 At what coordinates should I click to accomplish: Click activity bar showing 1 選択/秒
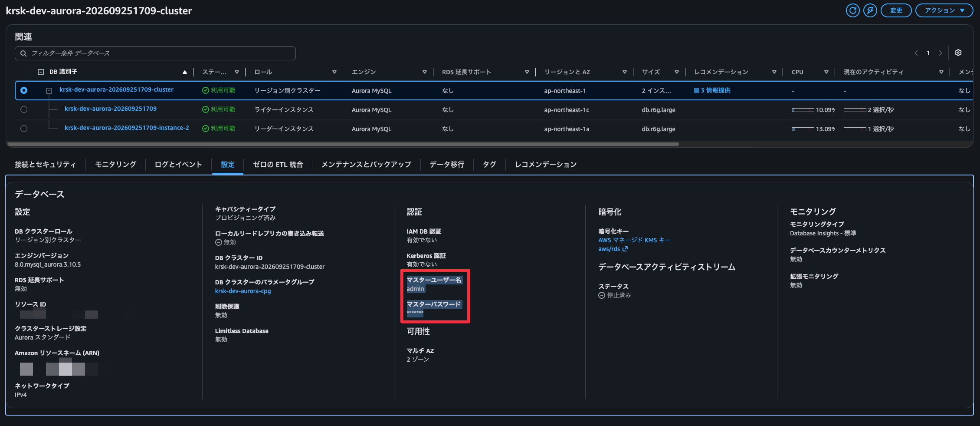[855, 129]
